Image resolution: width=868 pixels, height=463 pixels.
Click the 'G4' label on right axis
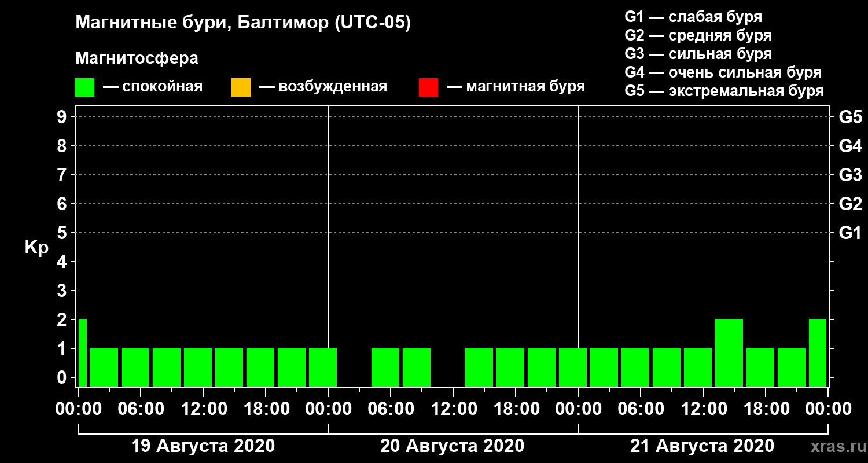coord(851,146)
